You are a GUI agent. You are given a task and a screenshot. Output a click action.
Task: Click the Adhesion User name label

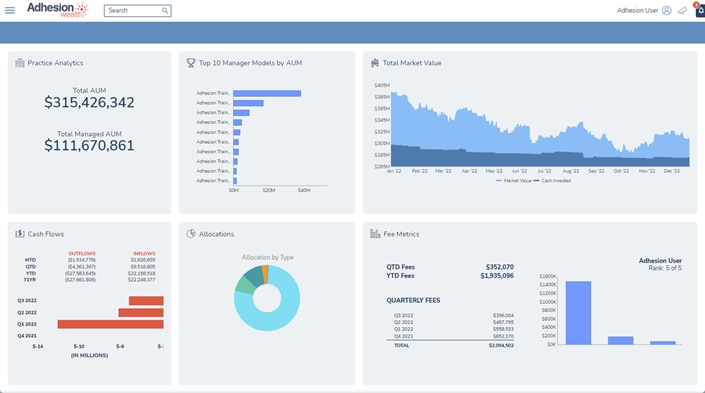click(638, 10)
